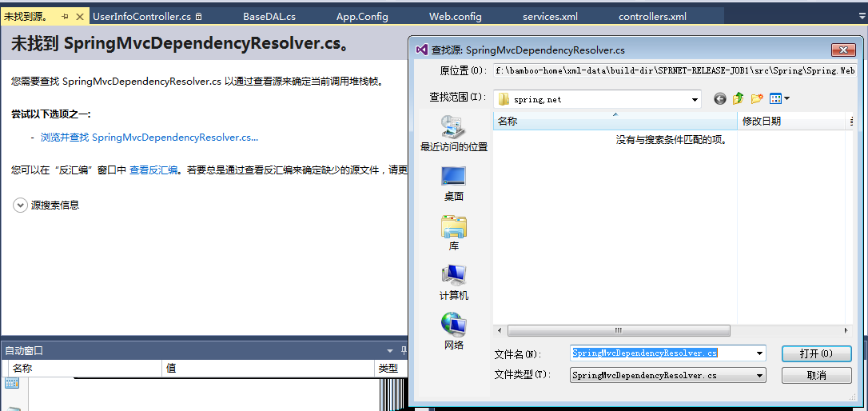This screenshot has height=411, width=868.
Task: Sort file list by 修改日期 column
Action: click(x=792, y=122)
